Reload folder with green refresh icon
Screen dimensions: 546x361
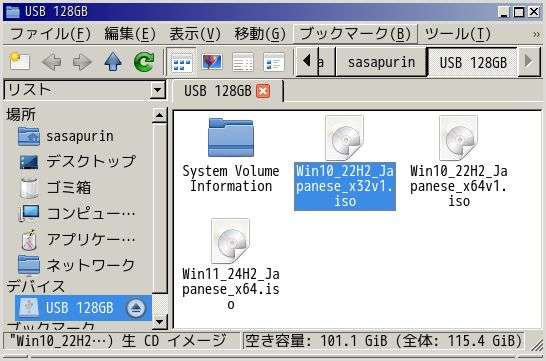coord(144,62)
